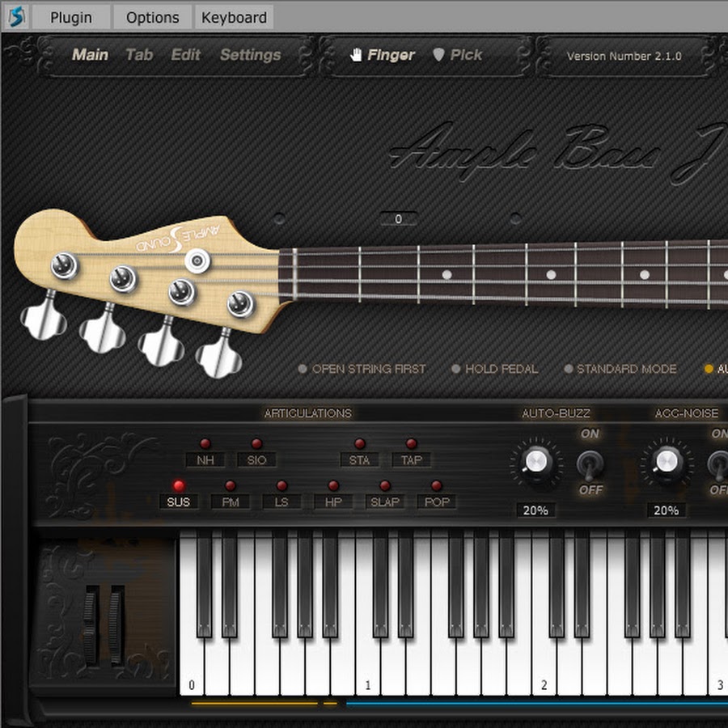The height and width of the screenshot is (728, 728).
Task: Toggle Hold Pedal option
Action: point(495,369)
